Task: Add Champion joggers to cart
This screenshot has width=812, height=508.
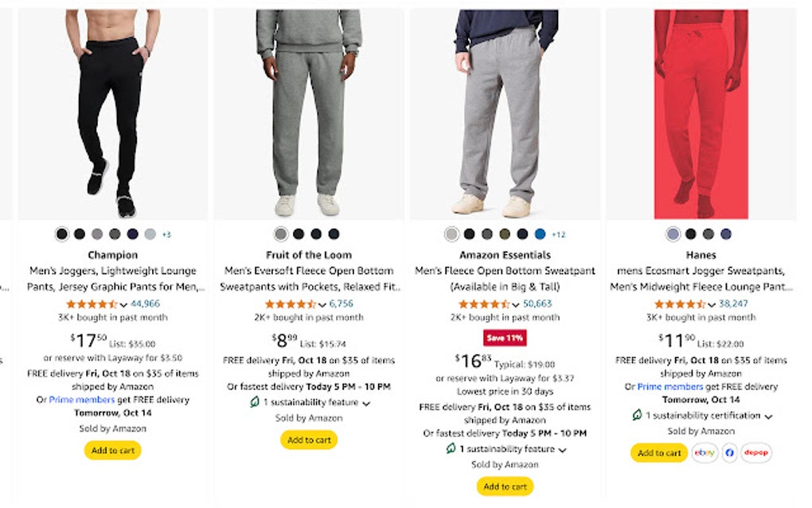Action: click(112, 451)
